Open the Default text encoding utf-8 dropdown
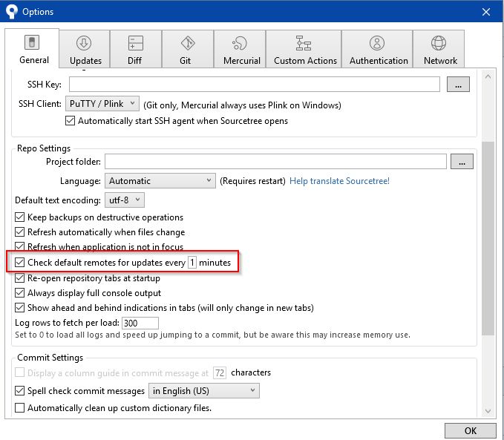This screenshot has width=504, height=440. [x=125, y=200]
